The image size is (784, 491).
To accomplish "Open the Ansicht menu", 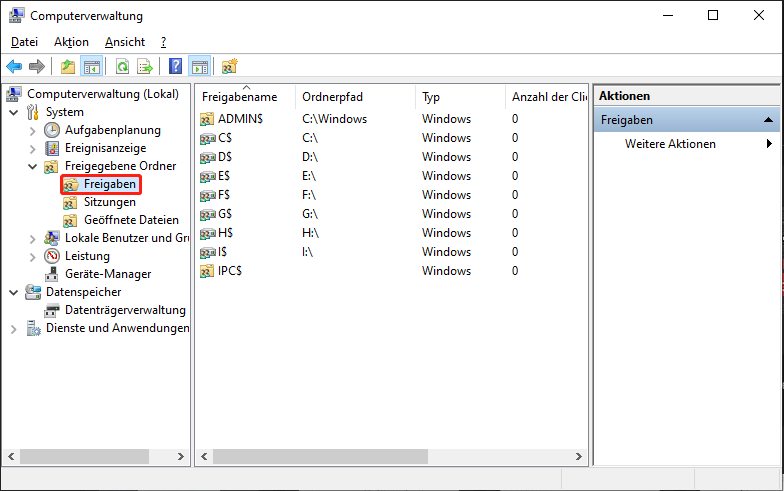I will pyautogui.click(x=125, y=42).
